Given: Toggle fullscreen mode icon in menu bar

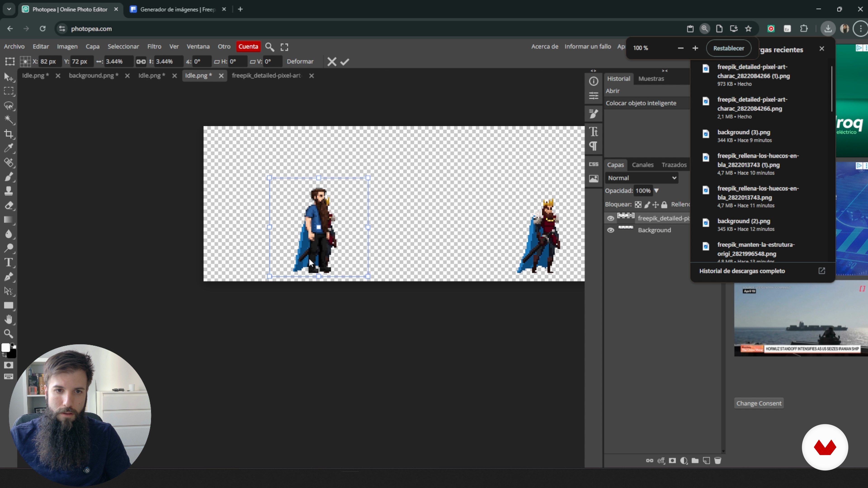Looking at the screenshot, I should [284, 47].
